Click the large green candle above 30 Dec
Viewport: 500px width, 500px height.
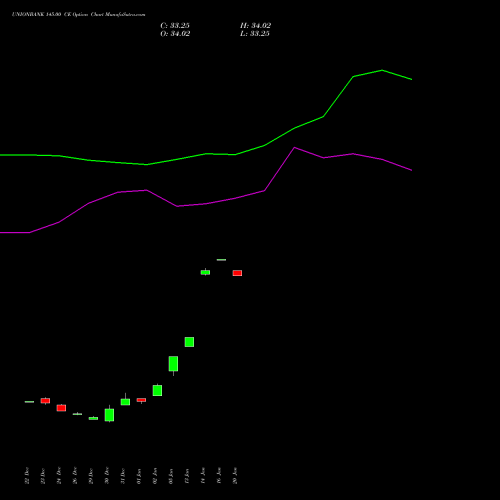coord(109,415)
